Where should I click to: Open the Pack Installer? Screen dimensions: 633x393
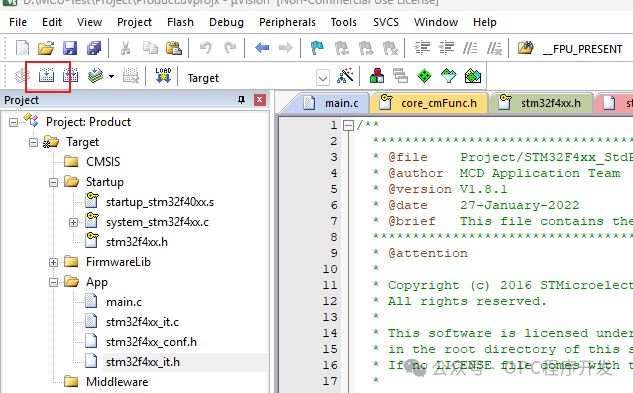tap(473, 76)
